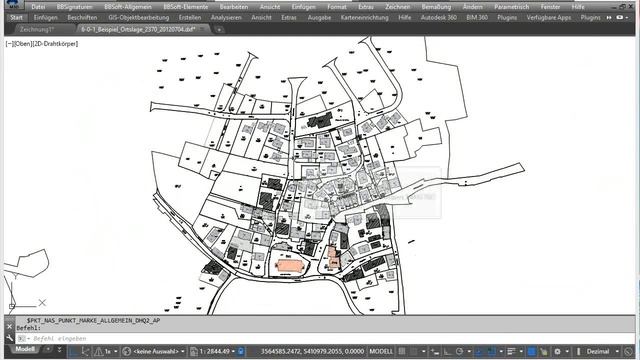Add a new layout with plus

[48, 349]
